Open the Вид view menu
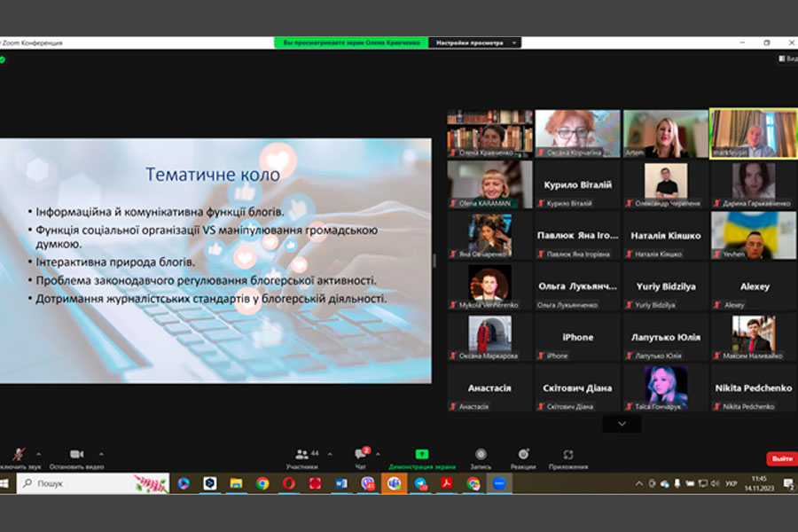798x532 pixels. click(787, 59)
